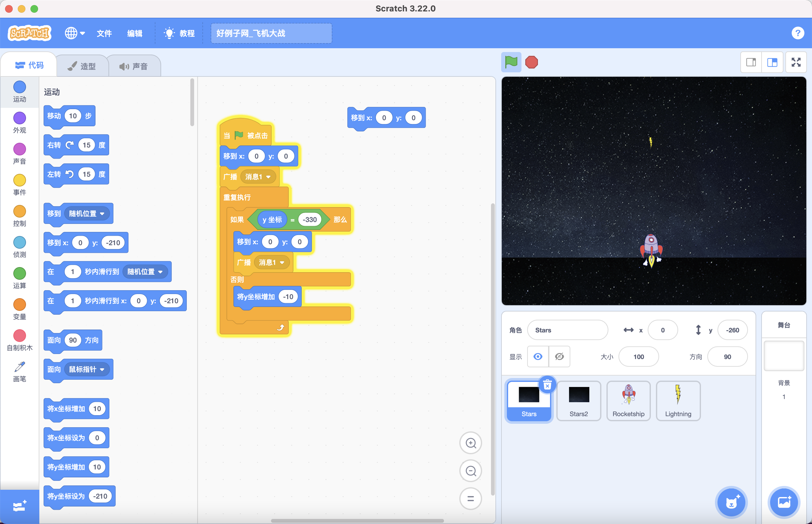Select the 运动 block category
The width and height of the screenshot is (812, 524).
coord(20,92)
